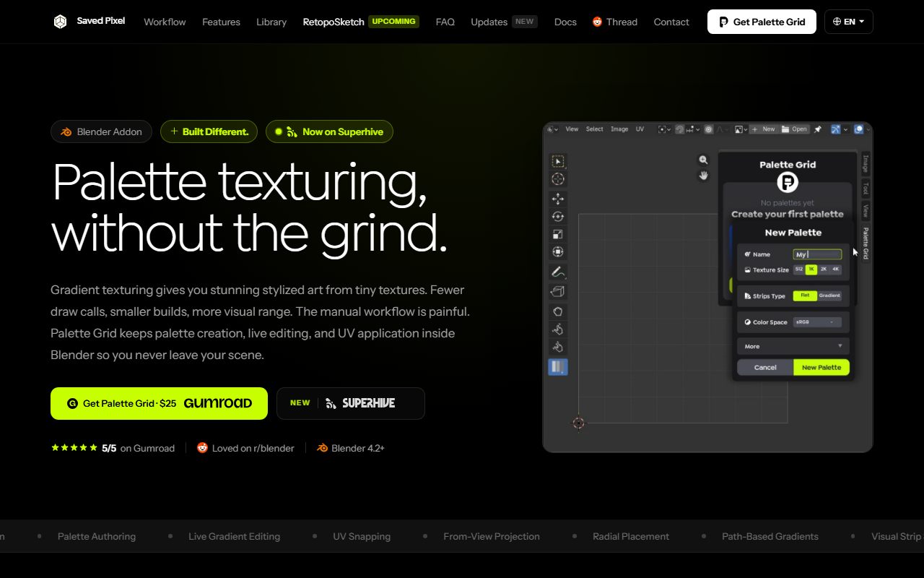Open the UV menu in Blender header

(x=640, y=129)
